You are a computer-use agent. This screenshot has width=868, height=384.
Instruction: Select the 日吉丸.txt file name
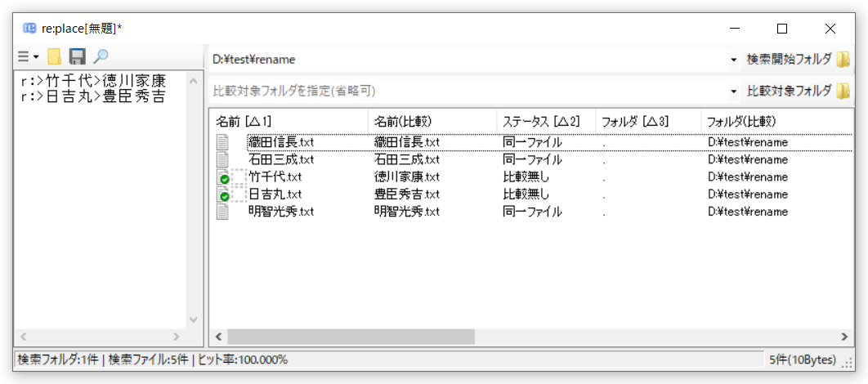[x=275, y=194]
